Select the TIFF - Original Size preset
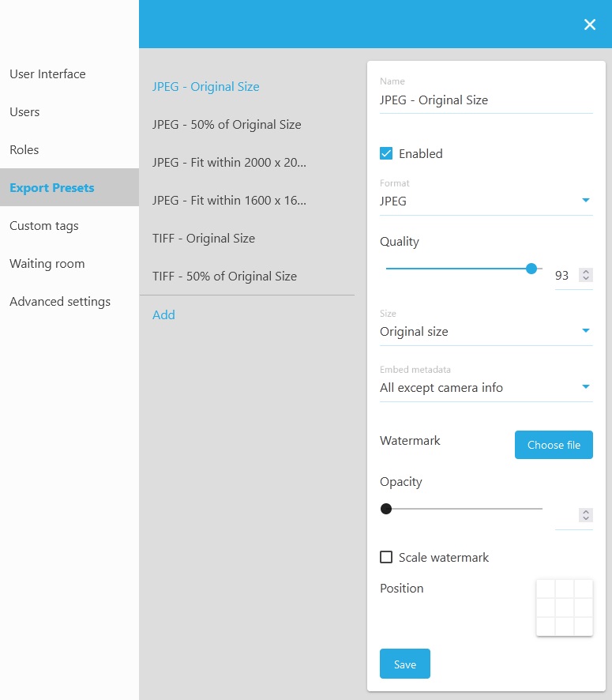The image size is (612, 700). point(204,239)
